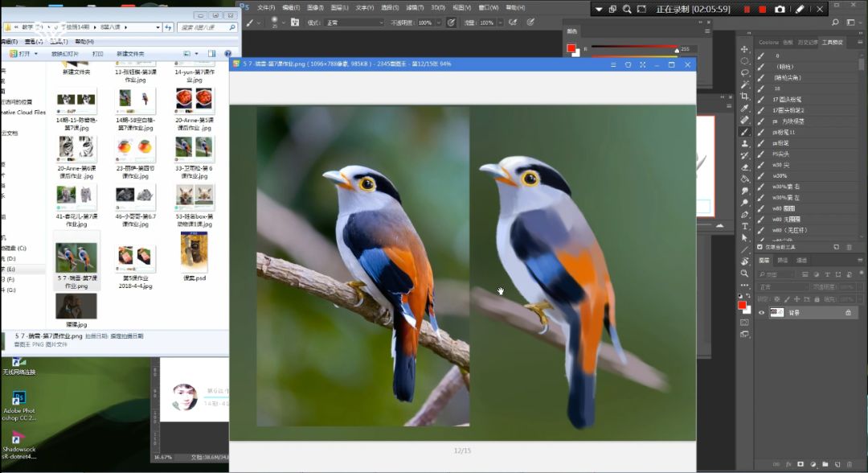Select the Eyedropper tool

(744, 108)
